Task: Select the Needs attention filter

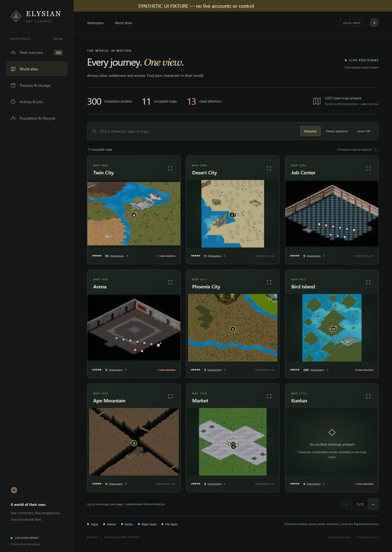Action: tap(337, 131)
